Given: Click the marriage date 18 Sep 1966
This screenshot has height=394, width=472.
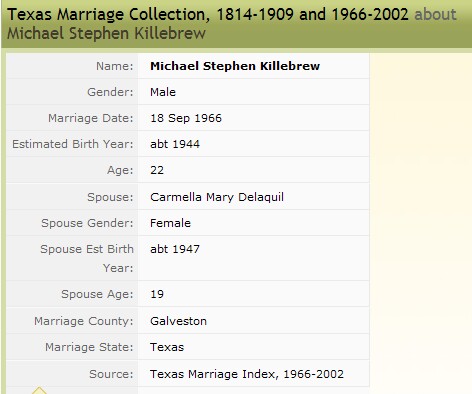Looking at the screenshot, I should click(186, 118).
